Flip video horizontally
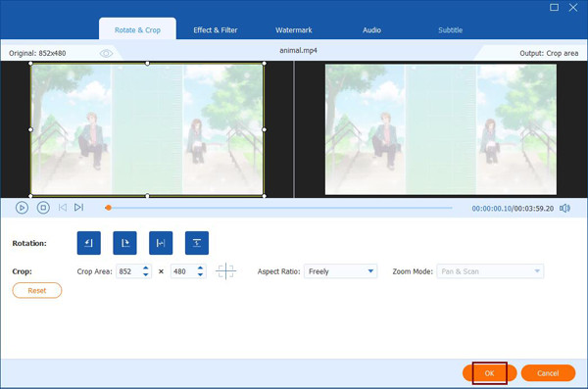This screenshot has width=588, height=389. click(x=161, y=243)
